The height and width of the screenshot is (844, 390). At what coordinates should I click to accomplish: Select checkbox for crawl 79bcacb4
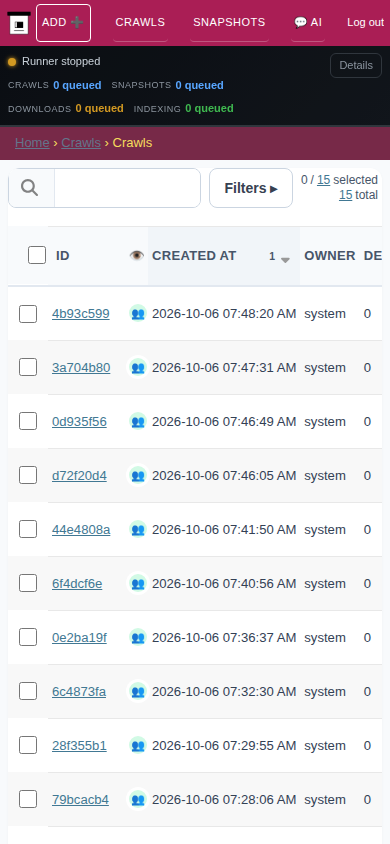pos(28,799)
